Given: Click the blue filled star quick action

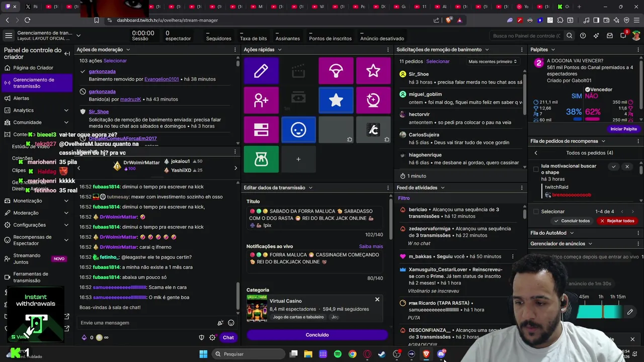Looking at the screenshot, I should (336, 100).
